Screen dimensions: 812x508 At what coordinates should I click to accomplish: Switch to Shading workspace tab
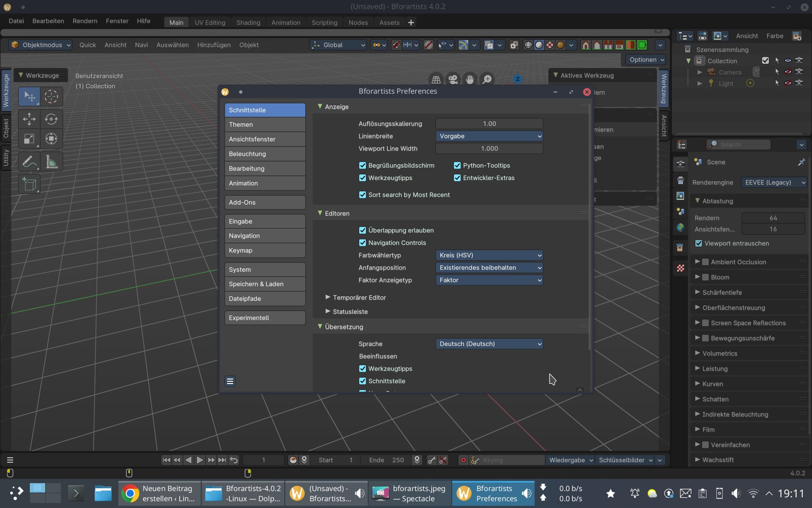tap(248, 23)
